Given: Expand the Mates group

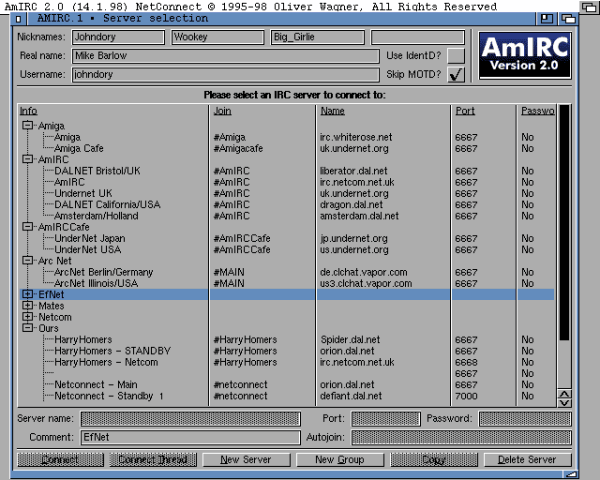Looking at the screenshot, I should click(27, 305).
